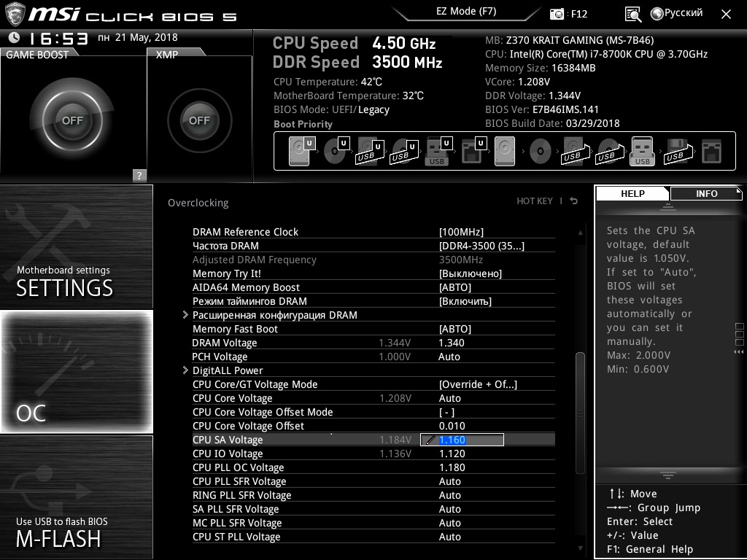Collapse the help panel with triple arrows
Image resolution: width=747 pixels, height=560 pixels.
click(738, 352)
